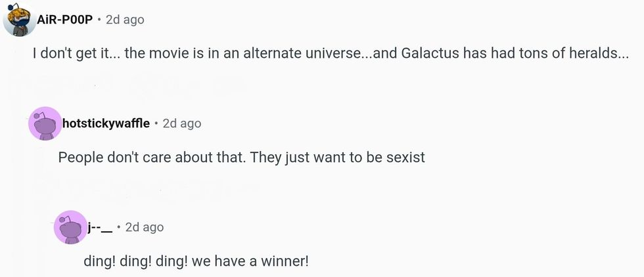Click the 2d ago timestamp next to j--_
Viewport: 644px width, 277px height.
click(x=145, y=227)
